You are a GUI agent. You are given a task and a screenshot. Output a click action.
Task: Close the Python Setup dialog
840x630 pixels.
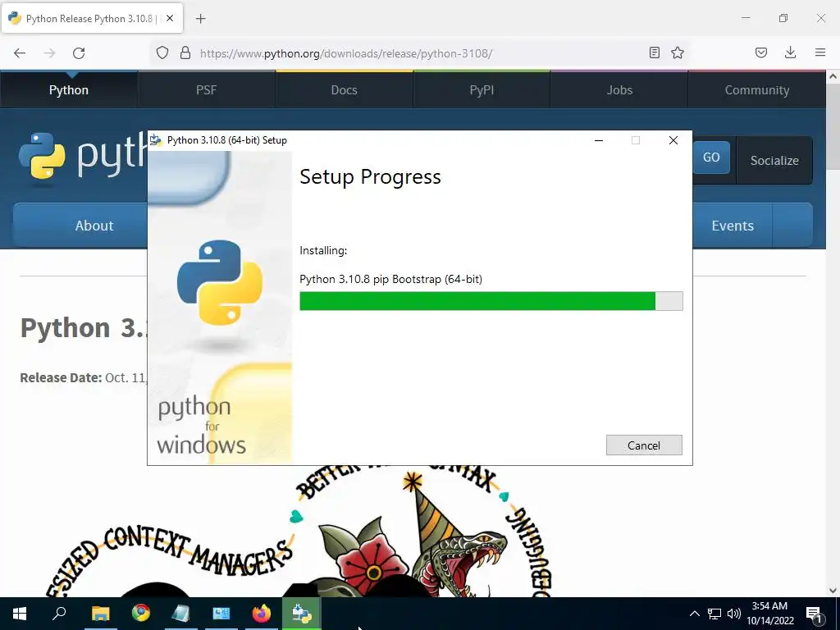(x=673, y=140)
